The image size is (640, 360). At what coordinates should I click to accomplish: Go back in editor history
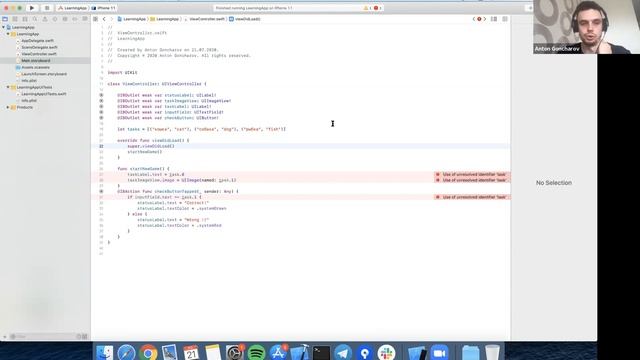[x=104, y=19]
